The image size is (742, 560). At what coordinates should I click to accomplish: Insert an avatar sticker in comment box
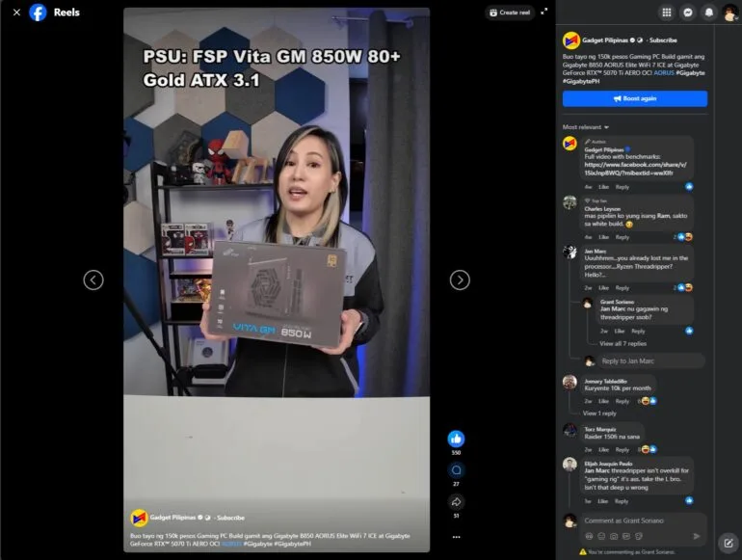(x=589, y=536)
